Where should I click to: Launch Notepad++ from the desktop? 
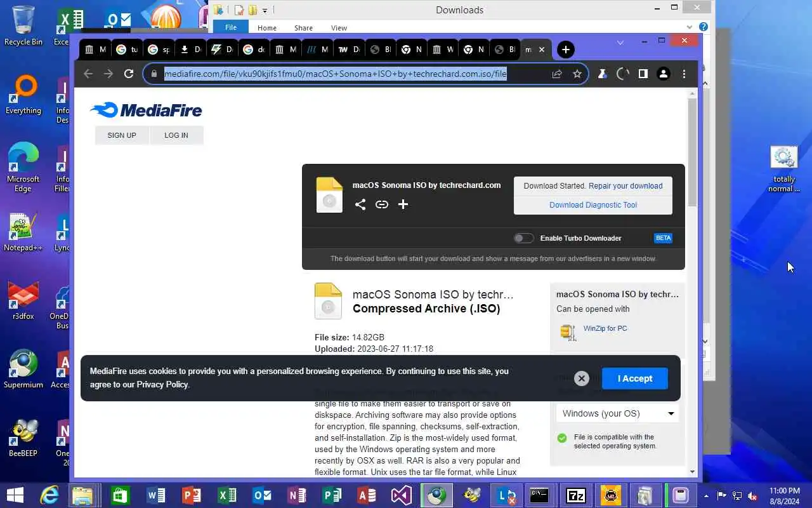pos(23,231)
